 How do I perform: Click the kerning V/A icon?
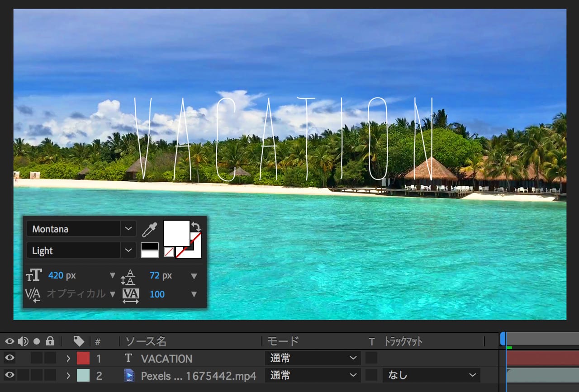[33, 294]
